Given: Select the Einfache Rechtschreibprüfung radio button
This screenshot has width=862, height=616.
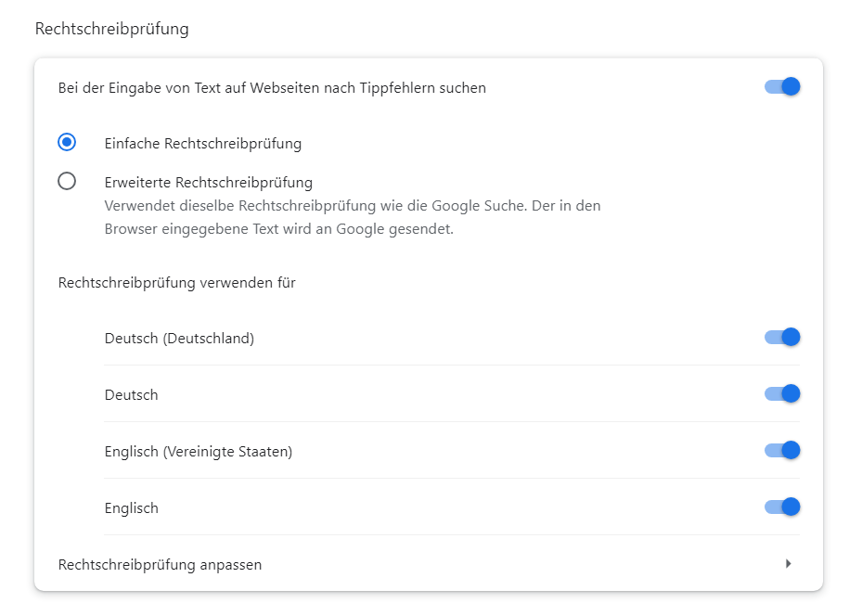Looking at the screenshot, I should [67, 142].
